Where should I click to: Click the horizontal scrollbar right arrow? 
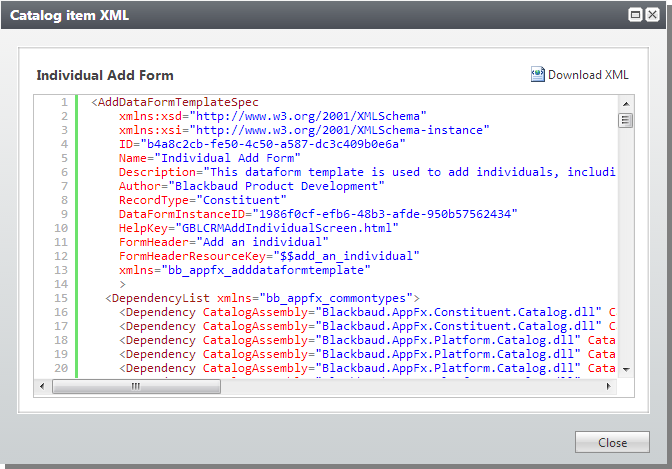point(609,386)
